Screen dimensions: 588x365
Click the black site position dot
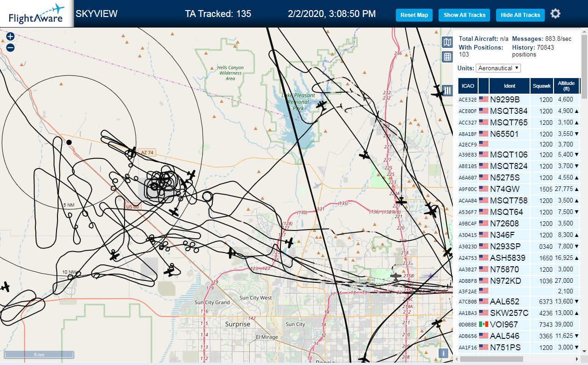click(69, 142)
